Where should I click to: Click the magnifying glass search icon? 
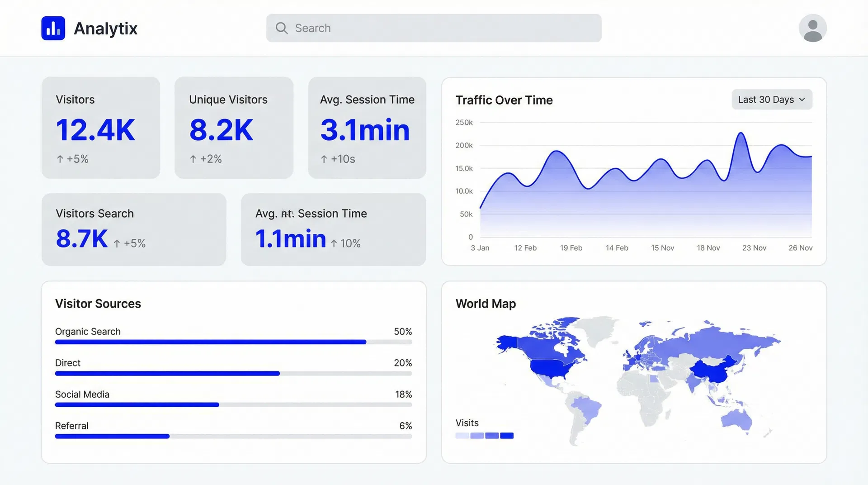282,28
